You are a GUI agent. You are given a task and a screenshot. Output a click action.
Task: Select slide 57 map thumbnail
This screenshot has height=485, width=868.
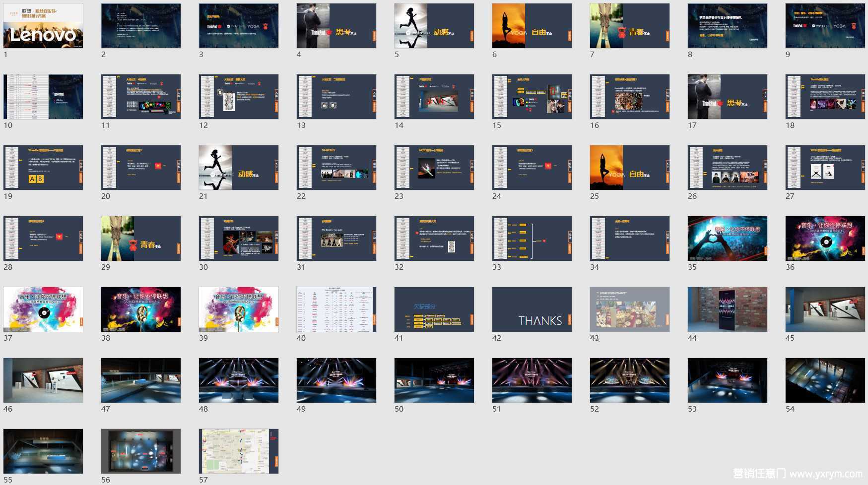point(239,451)
